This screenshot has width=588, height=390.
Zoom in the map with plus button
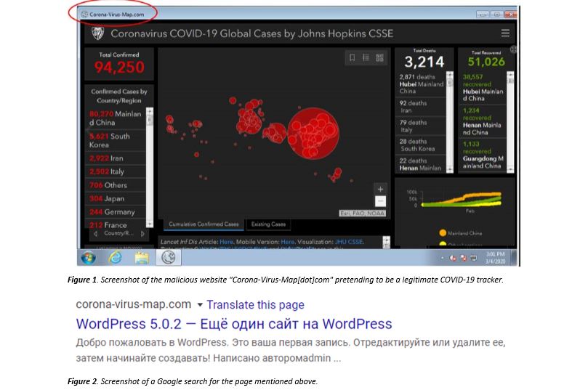point(380,190)
